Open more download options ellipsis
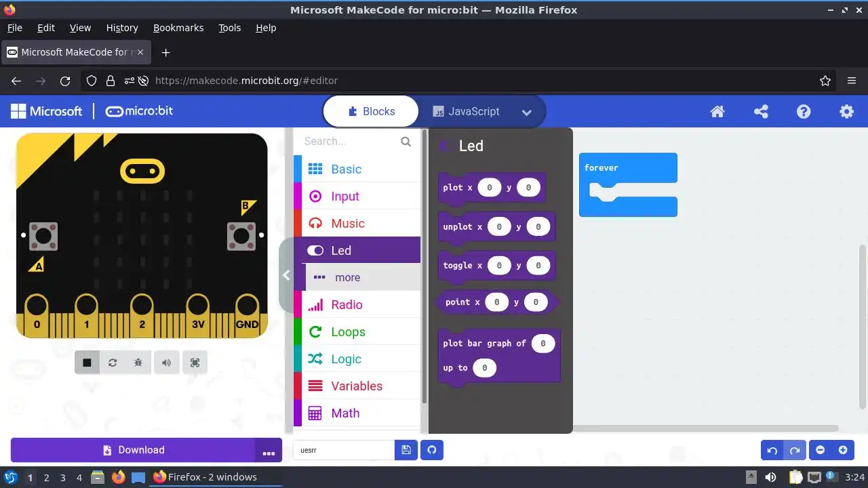Screen dimensions: 868x488 pos(269,450)
